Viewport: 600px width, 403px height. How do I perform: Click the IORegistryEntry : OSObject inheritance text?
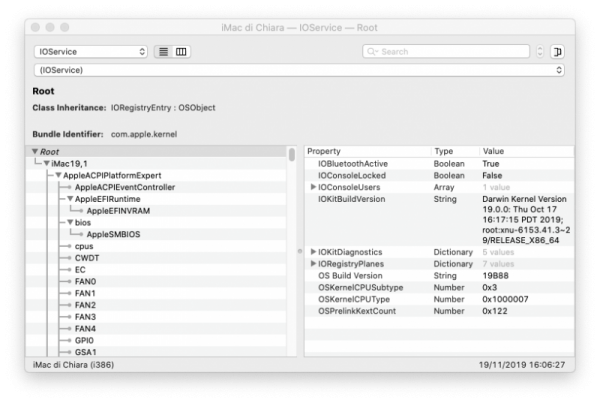point(163,108)
